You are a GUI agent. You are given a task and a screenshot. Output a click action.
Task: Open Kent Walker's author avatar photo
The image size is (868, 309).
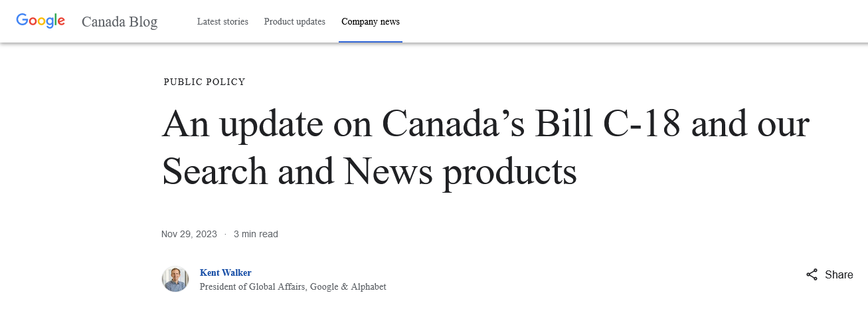175,279
